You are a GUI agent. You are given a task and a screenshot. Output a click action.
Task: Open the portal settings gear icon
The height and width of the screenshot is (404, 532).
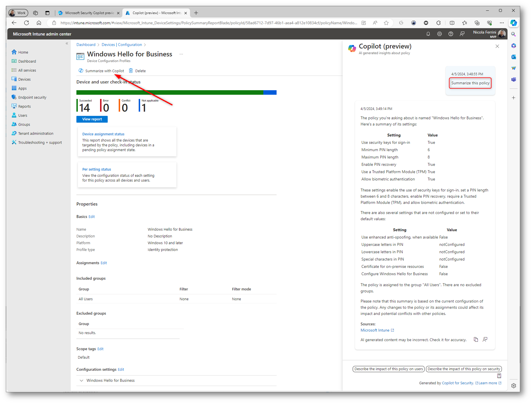click(439, 34)
